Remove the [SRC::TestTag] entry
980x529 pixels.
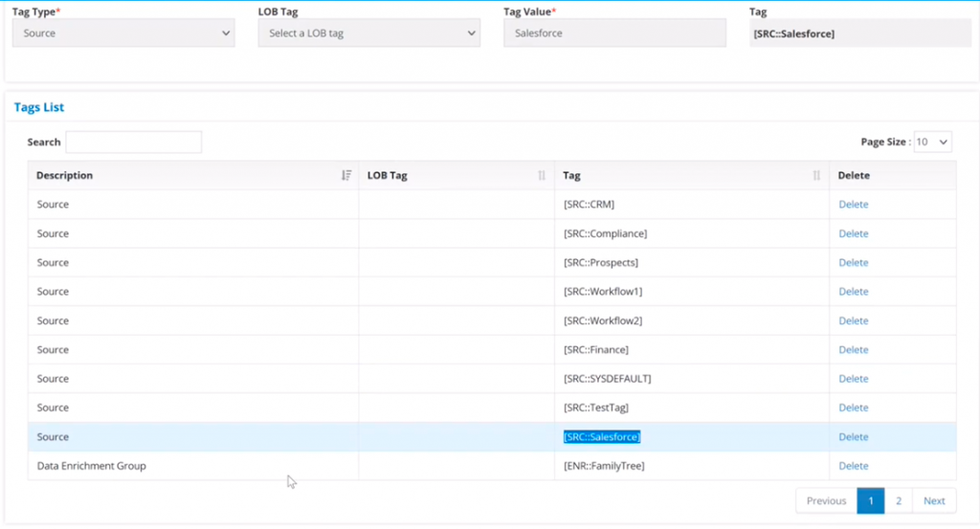click(853, 408)
